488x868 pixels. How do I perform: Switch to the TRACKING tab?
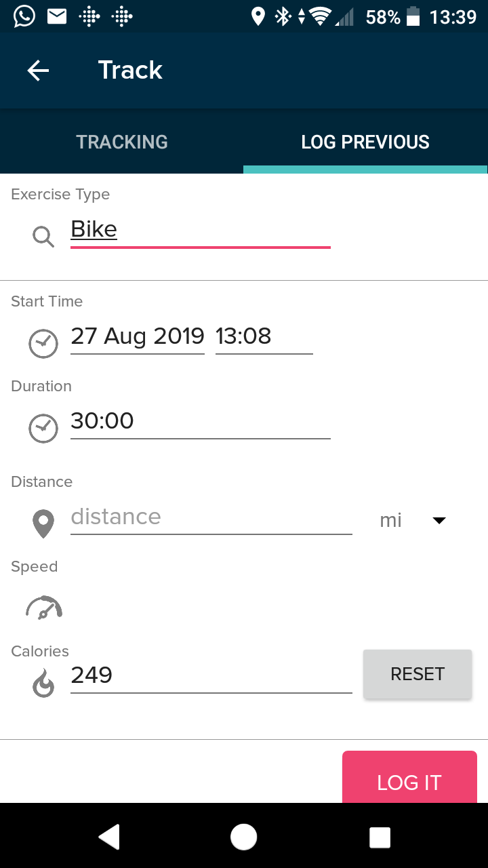[122, 142]
